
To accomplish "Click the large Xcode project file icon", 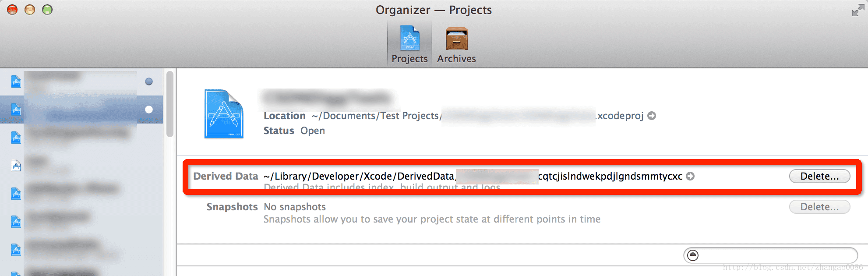I will pos(224,114).
